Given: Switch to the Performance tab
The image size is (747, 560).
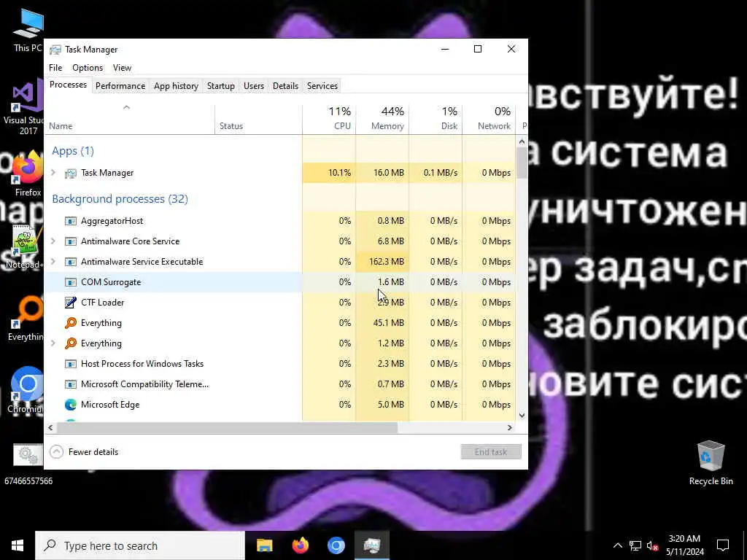Looking at the screenshot, I should click(x=120, y=86).
